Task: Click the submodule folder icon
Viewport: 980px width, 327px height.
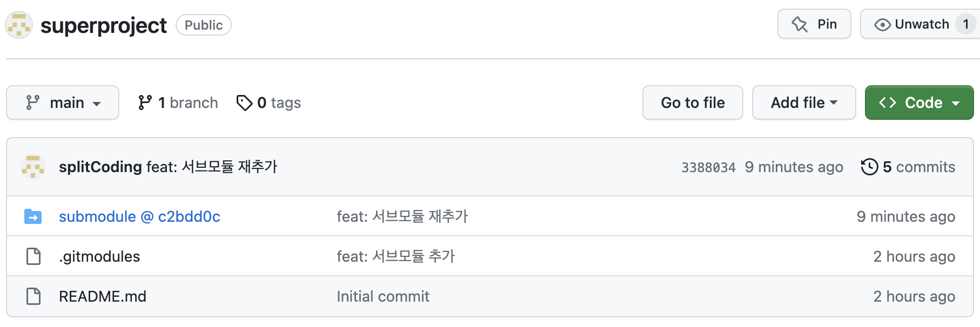Action: [33, 216]
